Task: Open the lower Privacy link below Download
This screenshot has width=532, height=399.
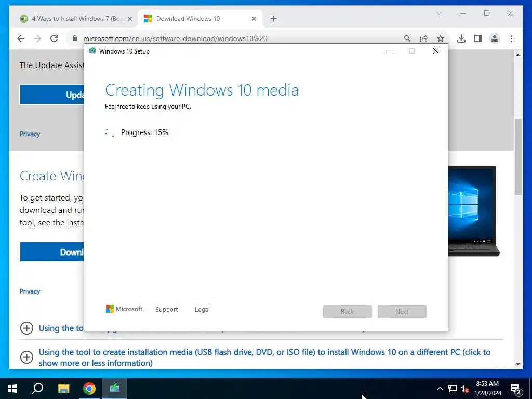Action: [x=30, y=291]
